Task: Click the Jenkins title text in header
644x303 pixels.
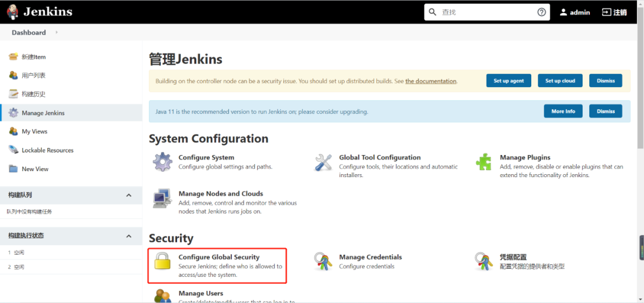Action: click(x=48, y=11)
